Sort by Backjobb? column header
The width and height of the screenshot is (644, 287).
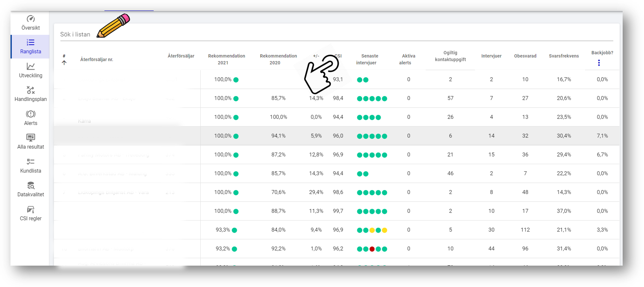[602, 53]
